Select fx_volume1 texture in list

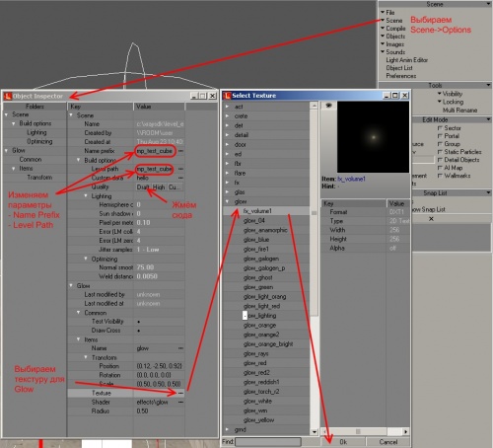[257, 211]
